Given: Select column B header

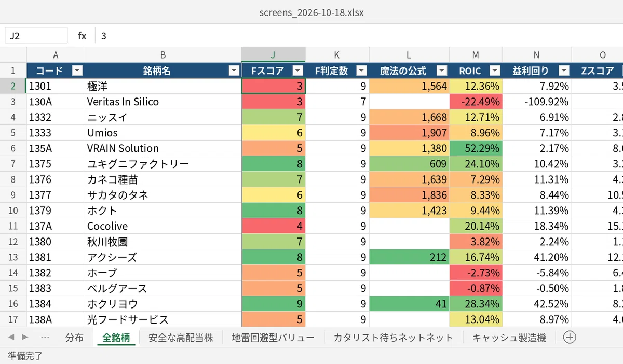Looking at the screenshot, I should click(x=163, y=55).
